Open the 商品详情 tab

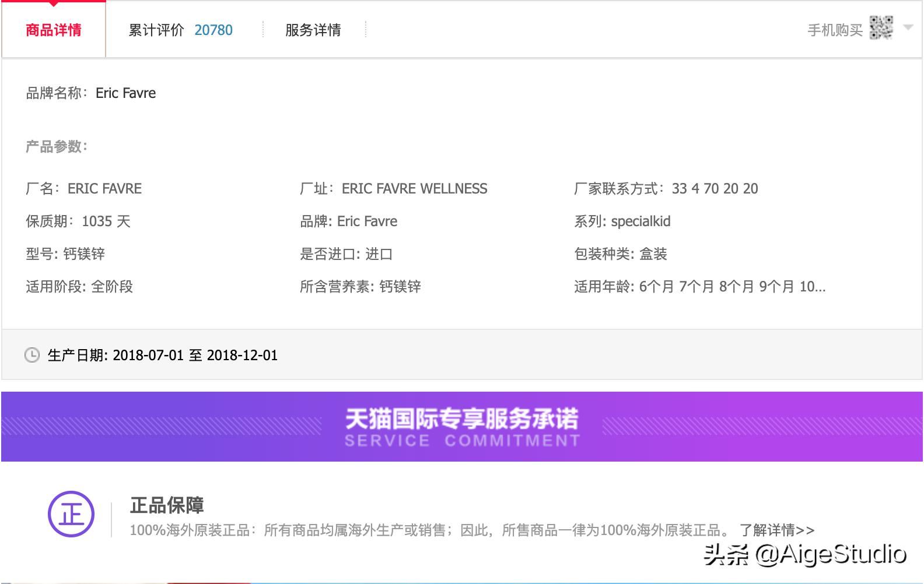point(54,30)
